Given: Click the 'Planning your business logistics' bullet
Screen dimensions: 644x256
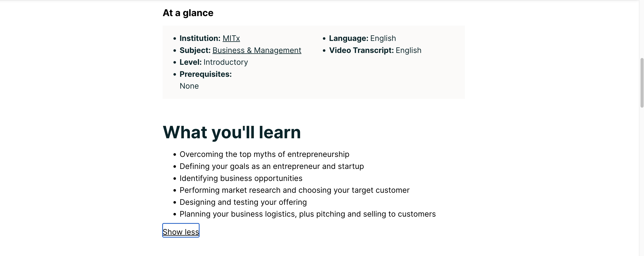Looking at the screenshot, I should (308, 214).
